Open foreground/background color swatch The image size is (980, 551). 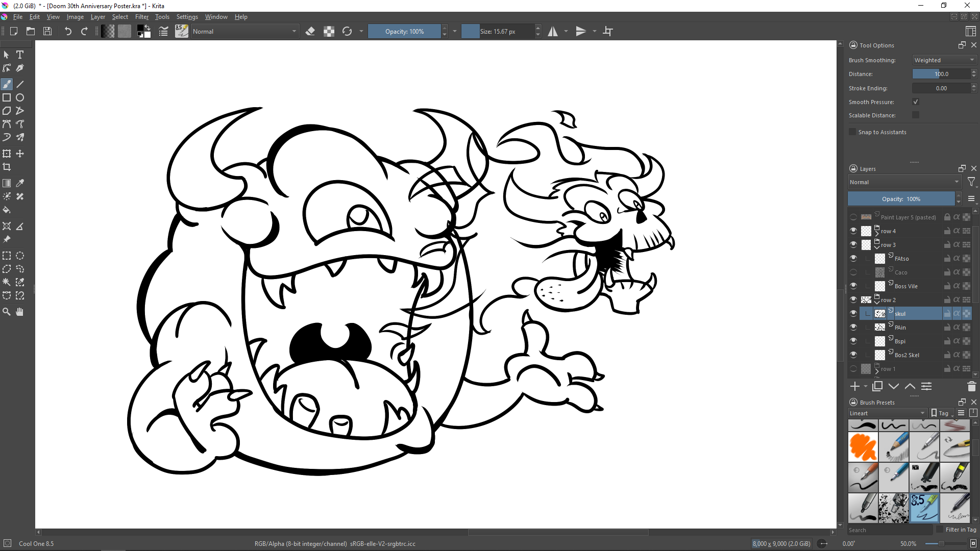pos(144,31)
